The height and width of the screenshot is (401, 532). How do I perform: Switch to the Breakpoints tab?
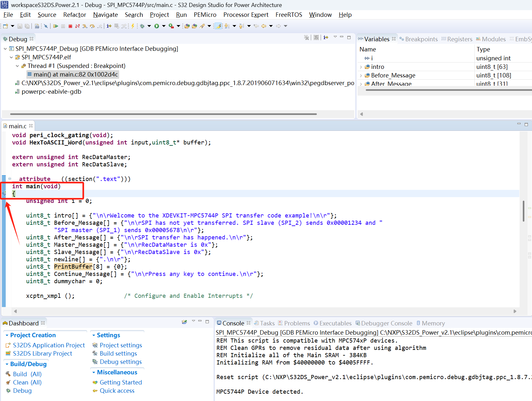tap(418, 39)
